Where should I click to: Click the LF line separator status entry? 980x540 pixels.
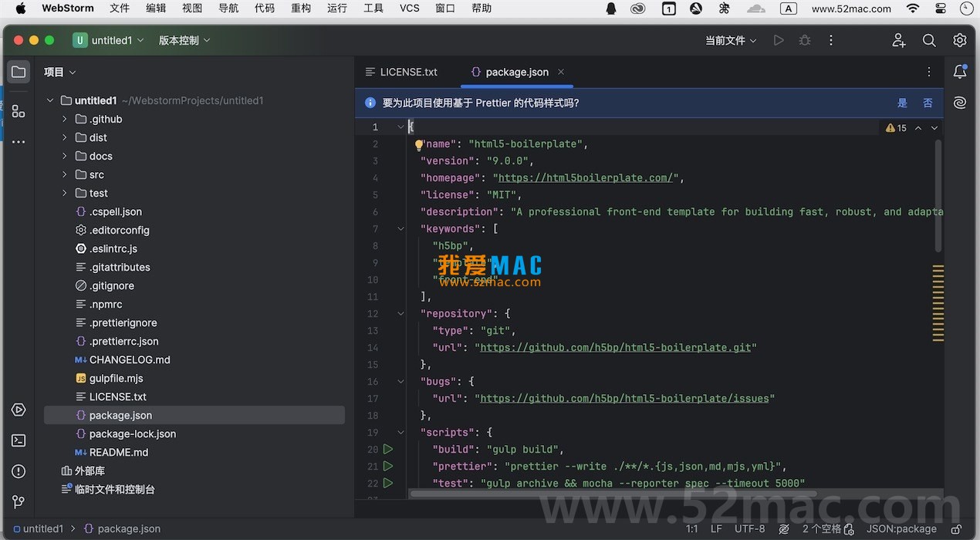click(716, 529)
